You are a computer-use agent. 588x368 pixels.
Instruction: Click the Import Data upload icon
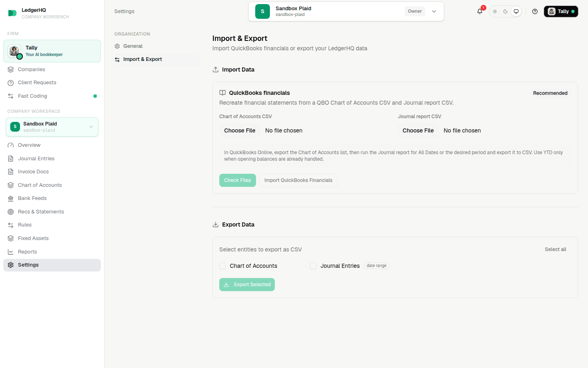point(216,70)
